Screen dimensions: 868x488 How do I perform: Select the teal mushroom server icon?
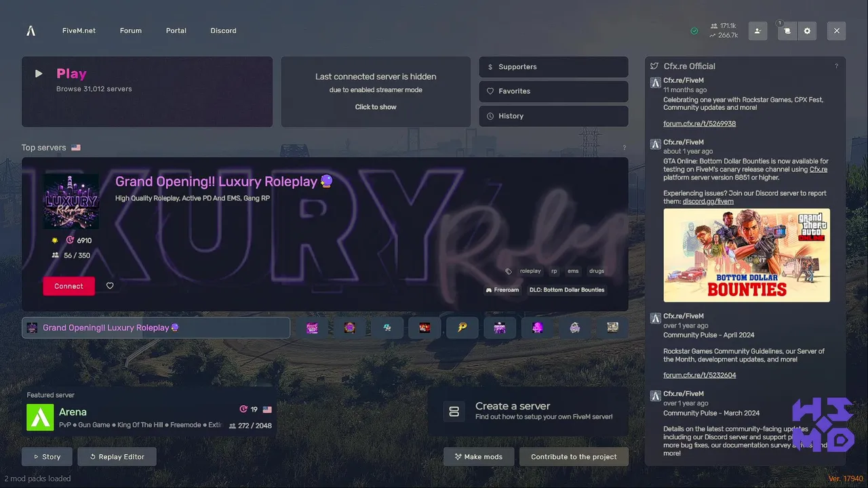387,327
